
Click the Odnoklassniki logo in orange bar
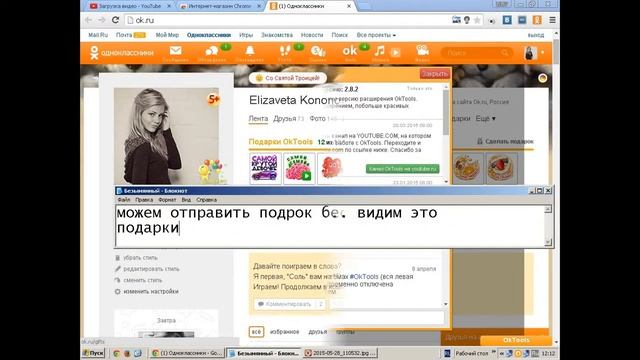point(122,53)
